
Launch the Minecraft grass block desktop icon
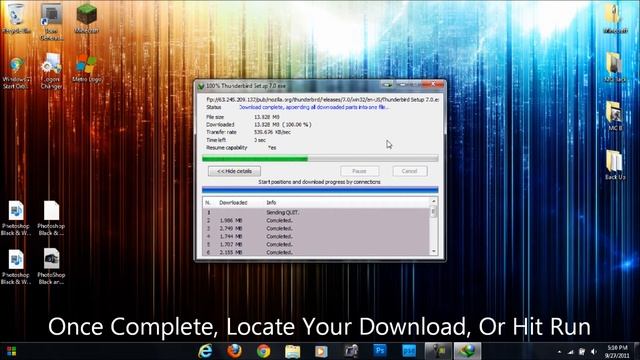tap(87, 18)
